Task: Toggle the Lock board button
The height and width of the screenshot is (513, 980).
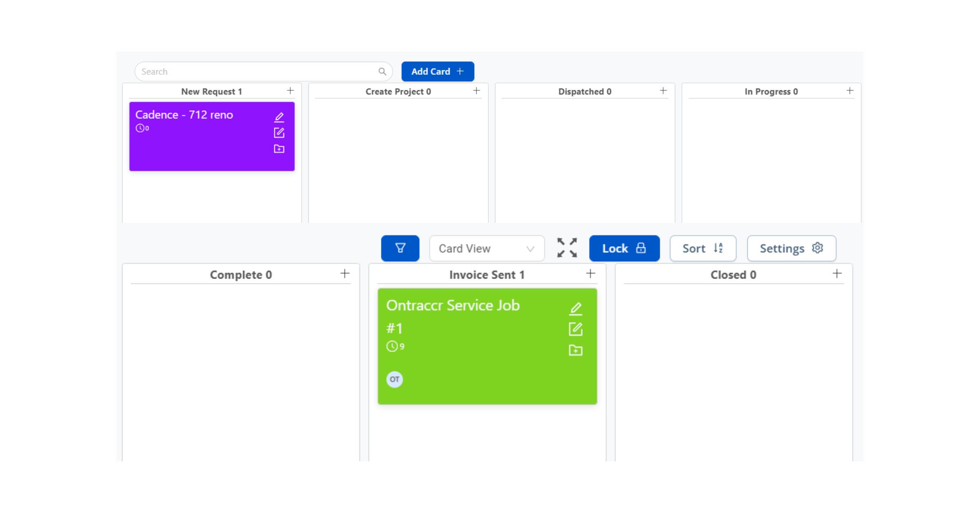Action: (624, 248)
